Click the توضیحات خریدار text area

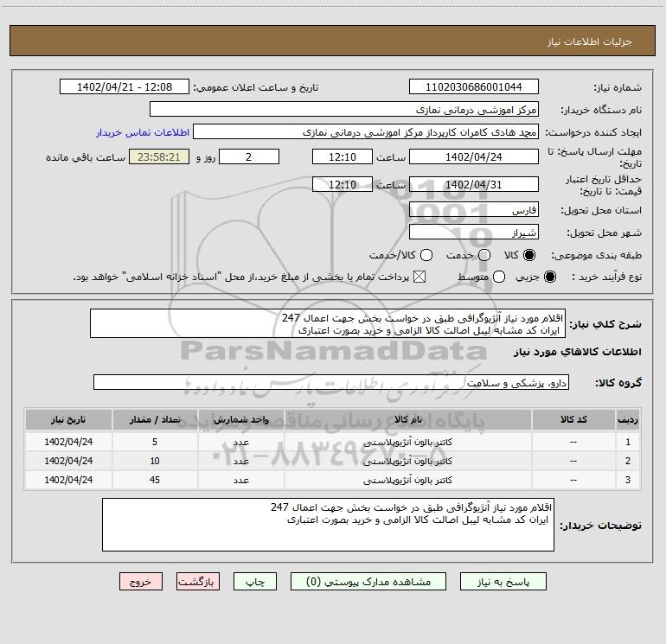328,525
